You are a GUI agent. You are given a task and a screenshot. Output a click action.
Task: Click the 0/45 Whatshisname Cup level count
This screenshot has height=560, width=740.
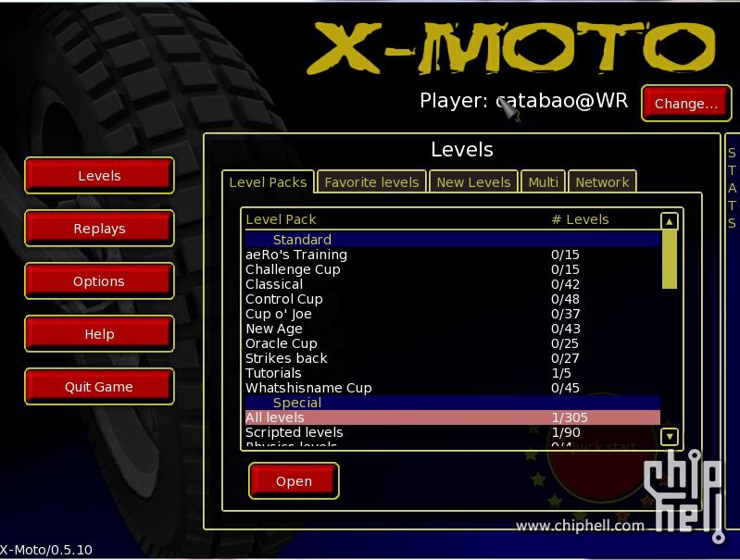565,388
